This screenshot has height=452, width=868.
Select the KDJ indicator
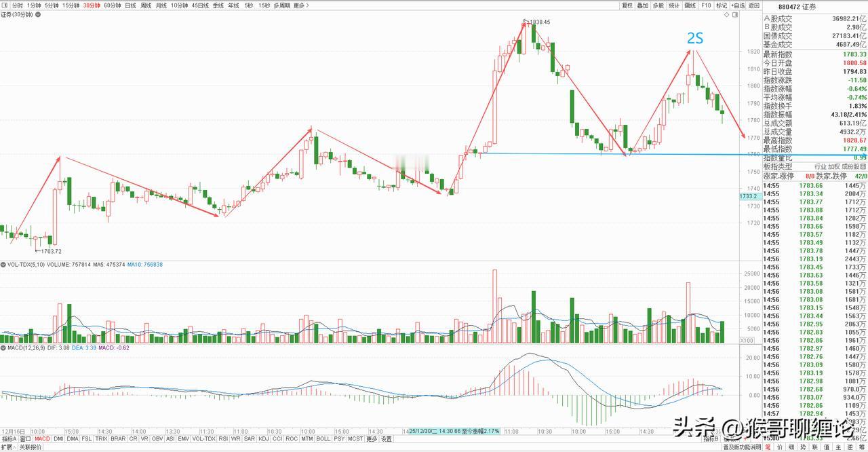tap(263, 438)
